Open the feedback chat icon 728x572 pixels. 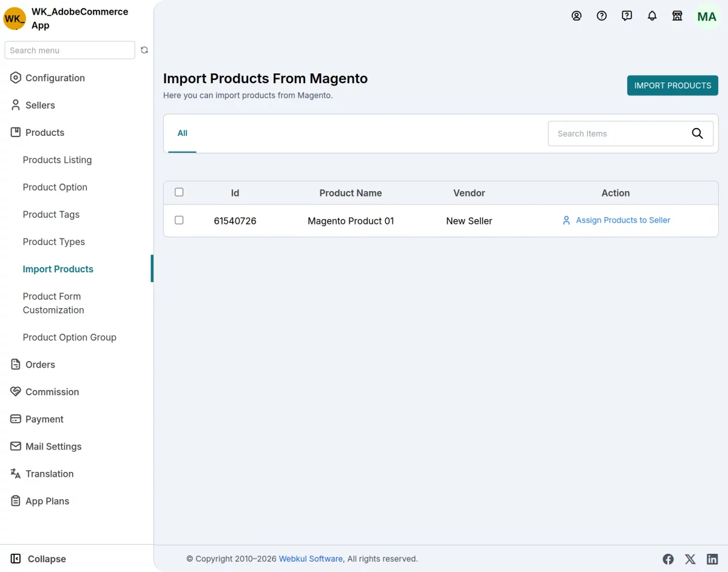(x=627, y=16)
